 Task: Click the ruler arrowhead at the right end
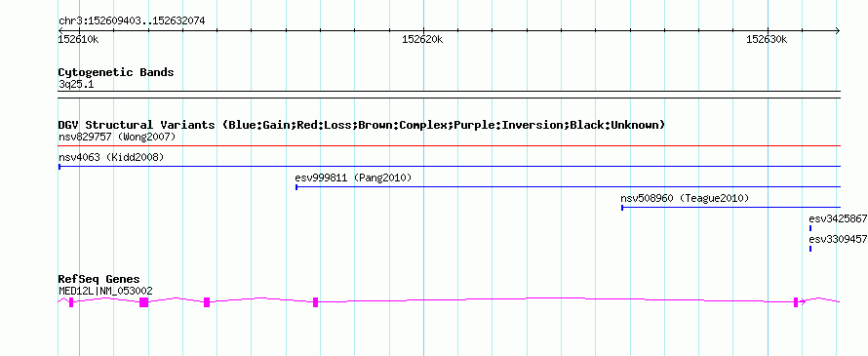click(x=838, y=30)
